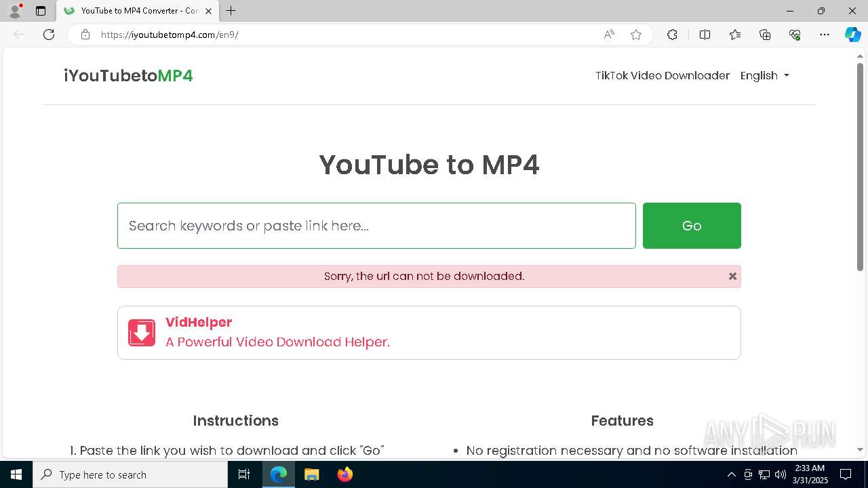Image resolution: width=868 pixels, height=488 pixels.
Task: Show hidden system tray icons
Action: click(731, 474)
